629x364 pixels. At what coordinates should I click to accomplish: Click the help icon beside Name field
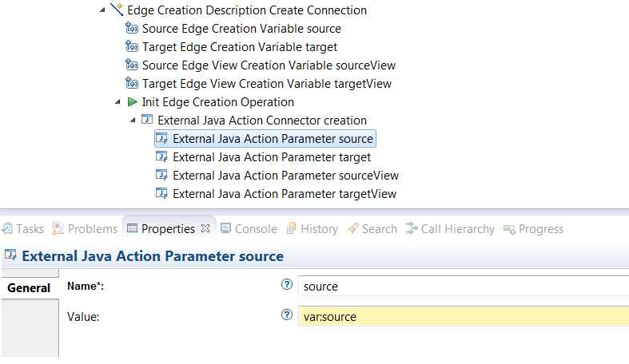click(287, 284)
